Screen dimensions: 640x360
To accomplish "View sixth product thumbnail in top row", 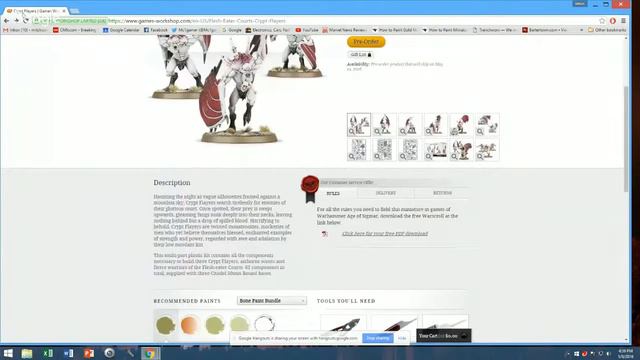I will pyautogui.click(x=487, y=124).
